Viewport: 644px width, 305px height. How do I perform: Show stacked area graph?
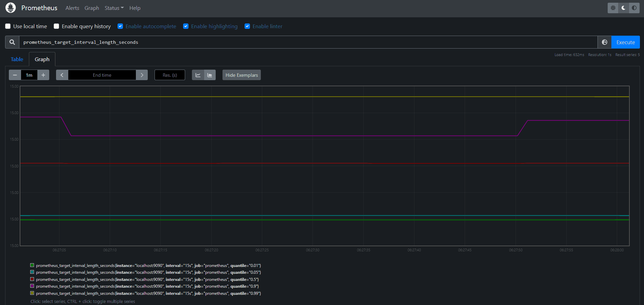click(x=210, y=75)
